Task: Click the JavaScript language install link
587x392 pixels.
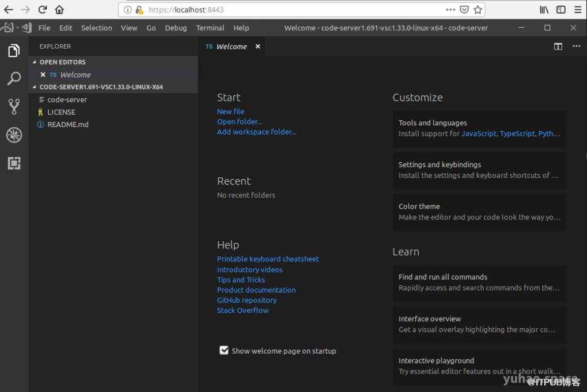Action: [479, 134]
